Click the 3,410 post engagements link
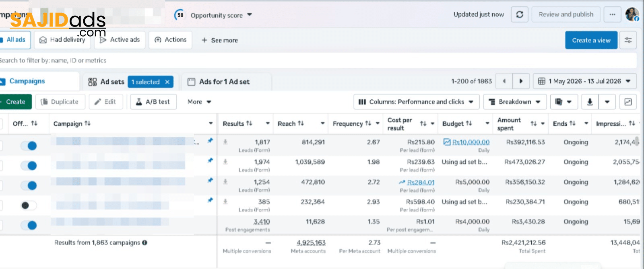The image size is (644, 269). [262, 222]
